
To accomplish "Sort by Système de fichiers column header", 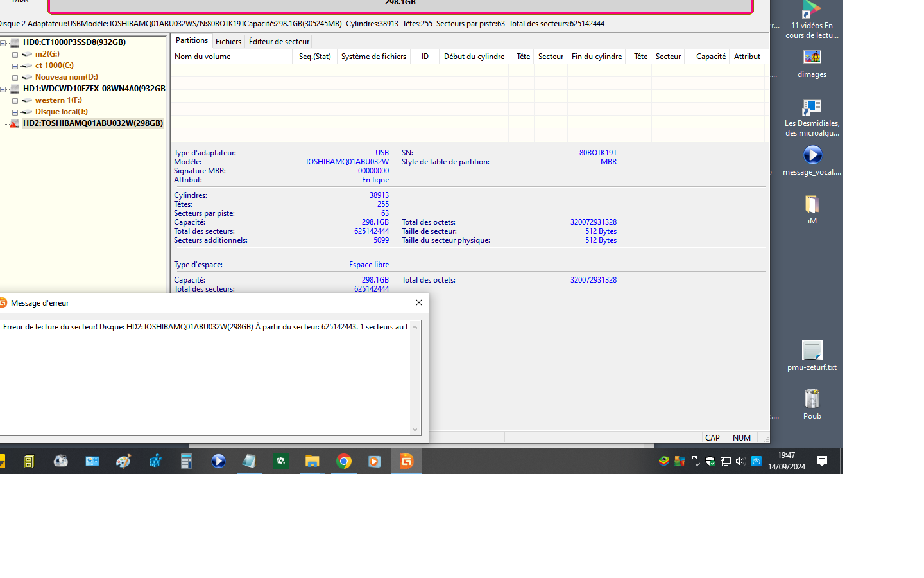I will coord(374,57).
